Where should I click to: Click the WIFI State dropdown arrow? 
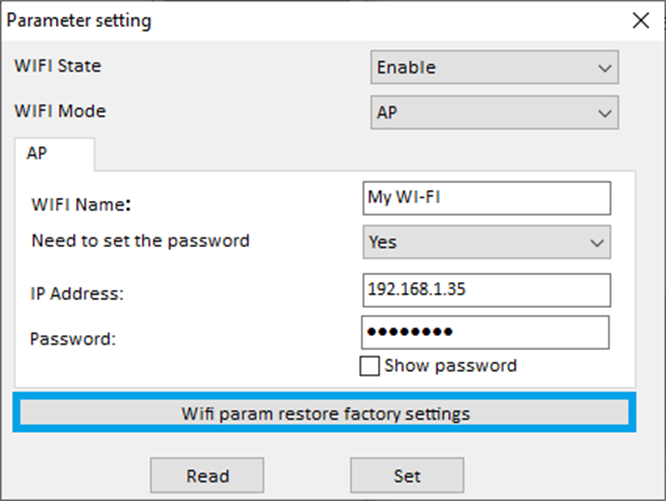(603, 68)
